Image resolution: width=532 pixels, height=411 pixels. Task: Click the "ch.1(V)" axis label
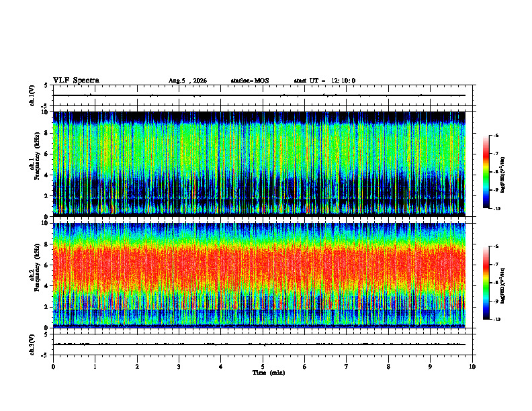click(x=32, y=95)
